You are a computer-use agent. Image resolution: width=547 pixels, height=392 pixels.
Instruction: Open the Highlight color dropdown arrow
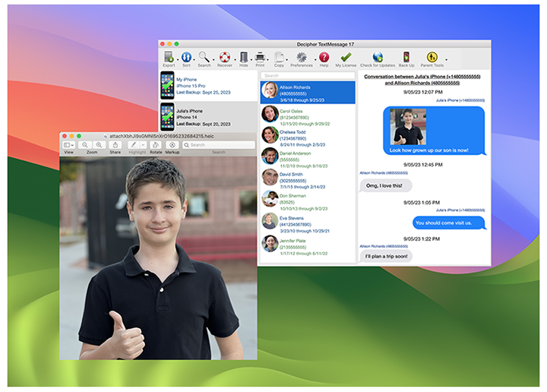tap(143, 145)
